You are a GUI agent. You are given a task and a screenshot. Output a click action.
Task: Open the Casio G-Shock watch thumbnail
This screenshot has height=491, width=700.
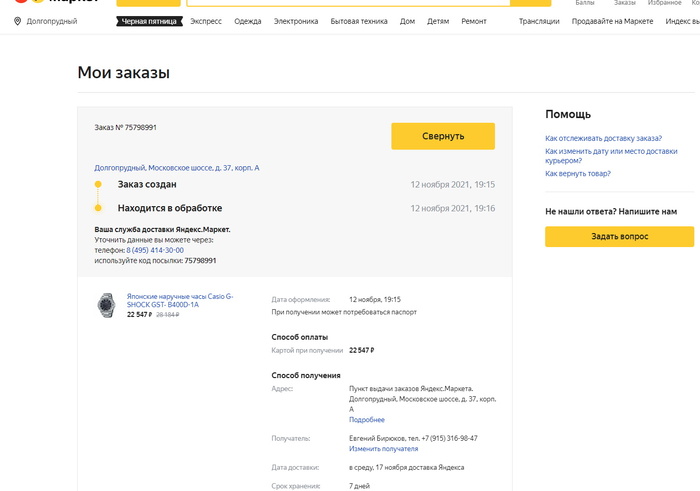click(x=106, y=305)
